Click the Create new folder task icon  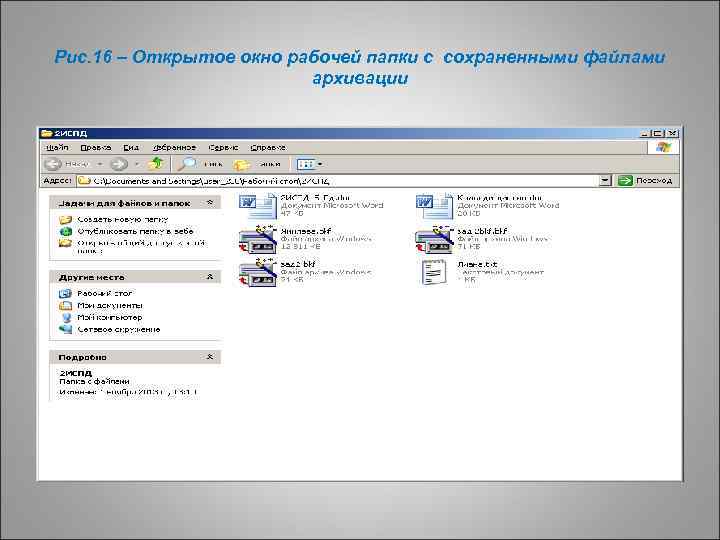point(66,219)
